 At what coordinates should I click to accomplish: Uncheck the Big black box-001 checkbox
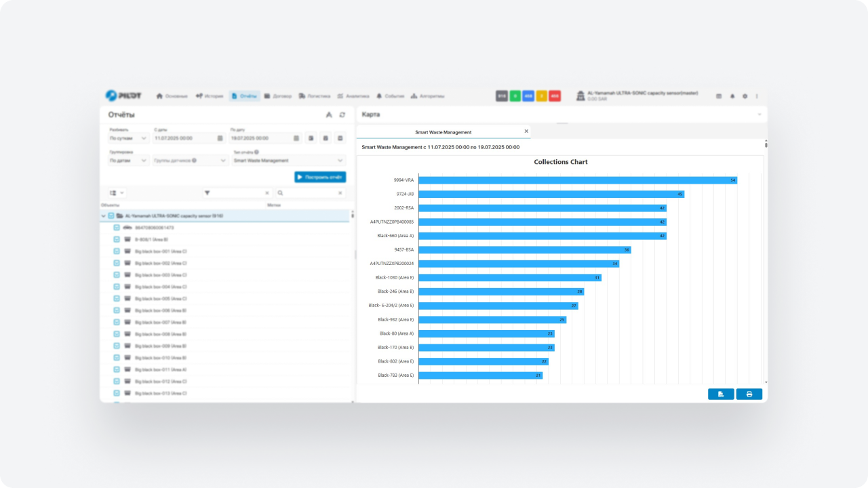[117, 251]
